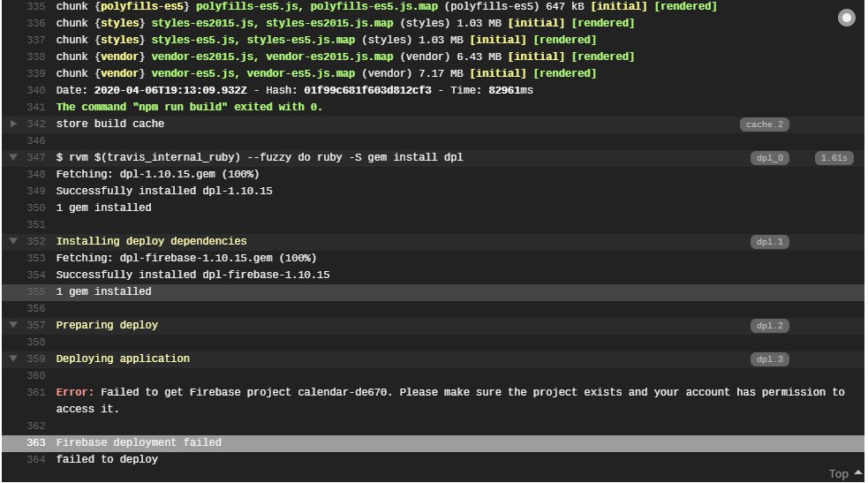Click the red 'Error:' label

(75, 392)
